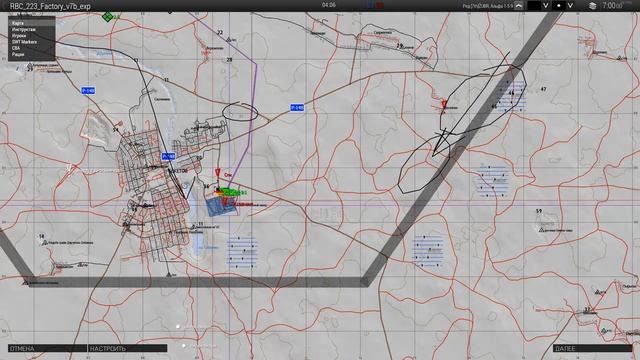Click the blue rectangle zone marker

click(x=221, y=207)
